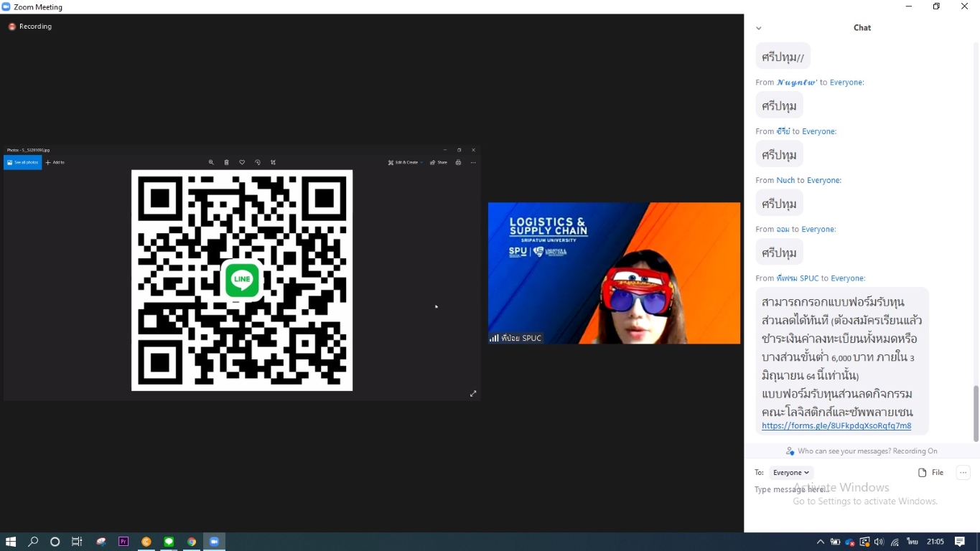Click the chat panel vertical scrollbar
The image size is (980, 551).
(x=976, y=413)
